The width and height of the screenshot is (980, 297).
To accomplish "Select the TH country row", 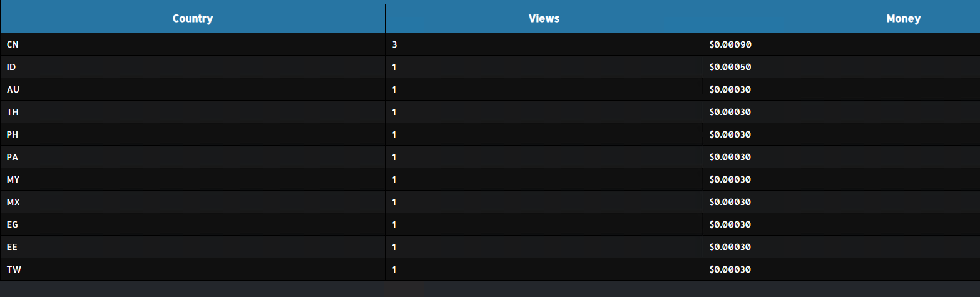I will click(x=13, y=112).
